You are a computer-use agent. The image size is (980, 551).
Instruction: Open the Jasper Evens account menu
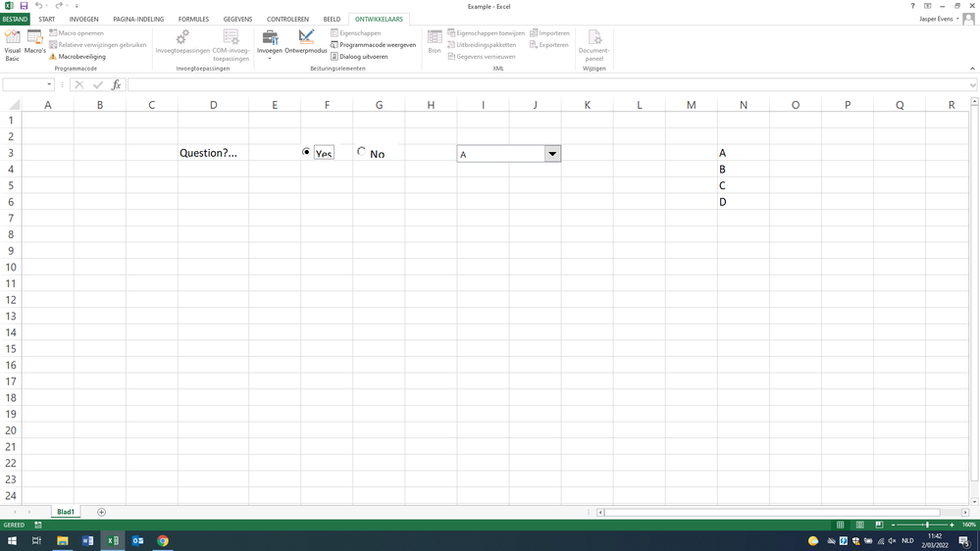point(939,19)
